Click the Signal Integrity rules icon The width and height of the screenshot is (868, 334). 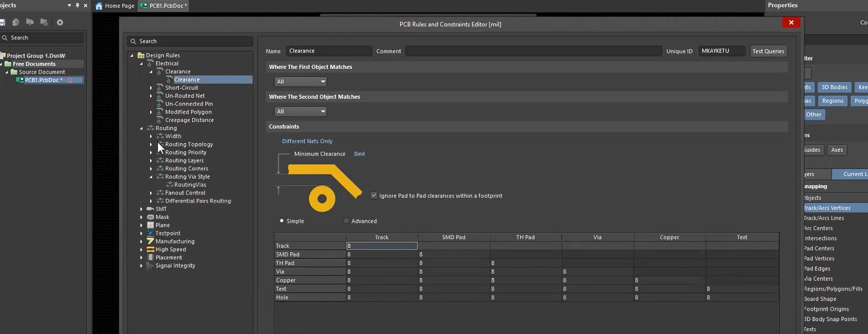(150, 266)
